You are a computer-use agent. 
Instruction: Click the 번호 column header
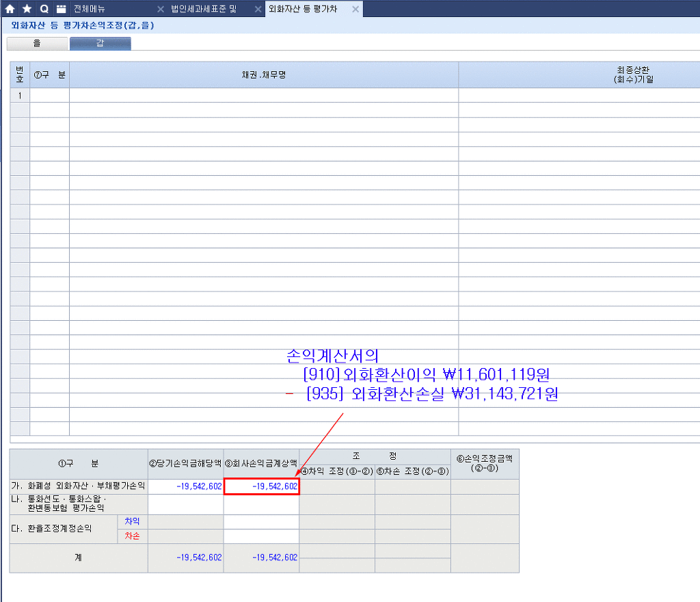click(20, 75)
